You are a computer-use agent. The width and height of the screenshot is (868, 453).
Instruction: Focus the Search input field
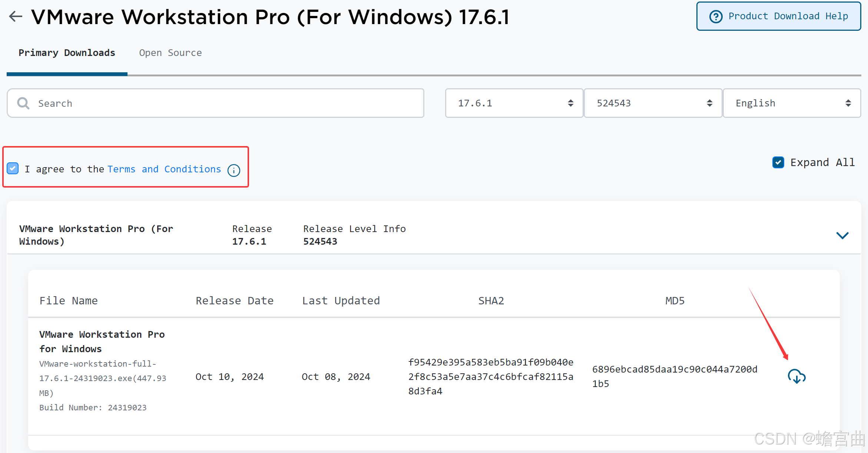(222, 103)
